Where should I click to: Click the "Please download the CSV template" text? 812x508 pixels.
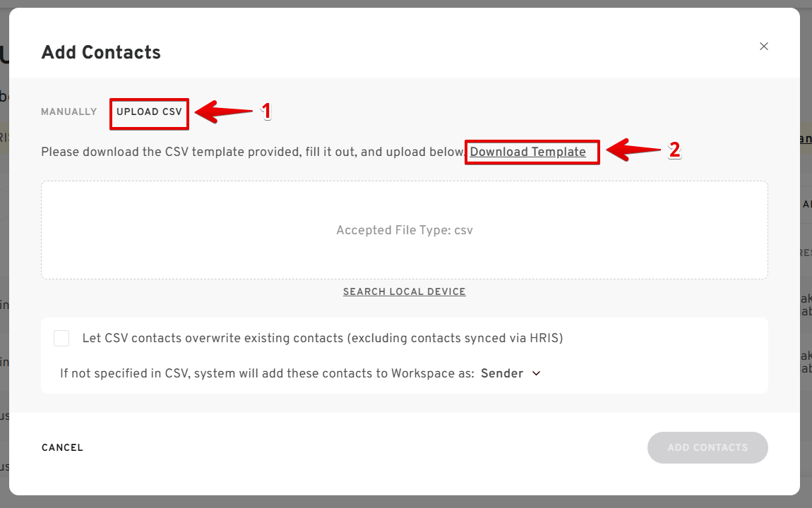point(253,152)
